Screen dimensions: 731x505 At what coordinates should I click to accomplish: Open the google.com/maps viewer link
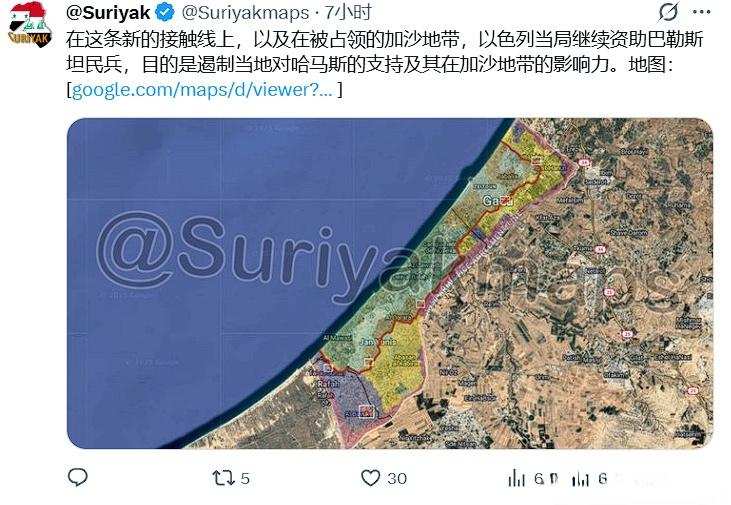[x=202, y=89]
